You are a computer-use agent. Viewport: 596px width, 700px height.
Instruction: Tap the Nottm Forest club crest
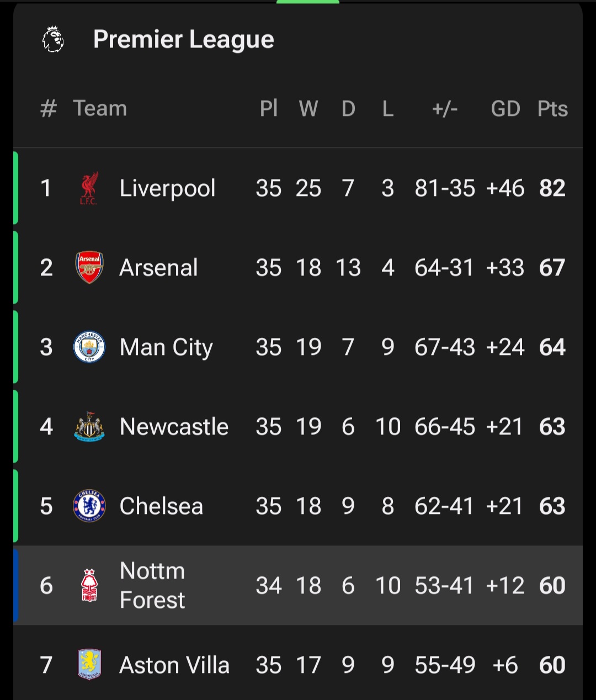(x=89, y=586)
